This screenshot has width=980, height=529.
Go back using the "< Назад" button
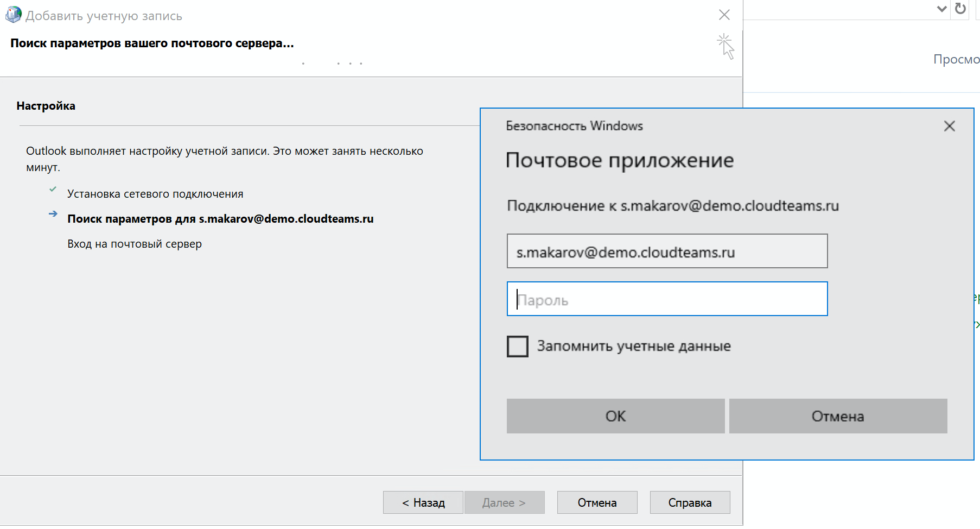[x=423, y=502]
